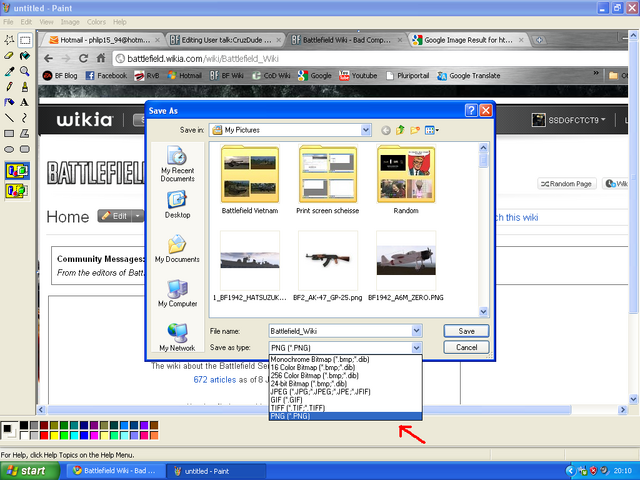
Task: Choose PNG file type from list
Action: pos(345,416)
